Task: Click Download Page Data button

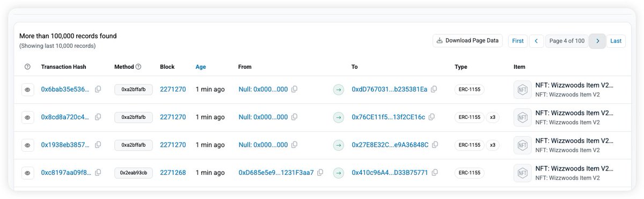Action: coord(467,41)
